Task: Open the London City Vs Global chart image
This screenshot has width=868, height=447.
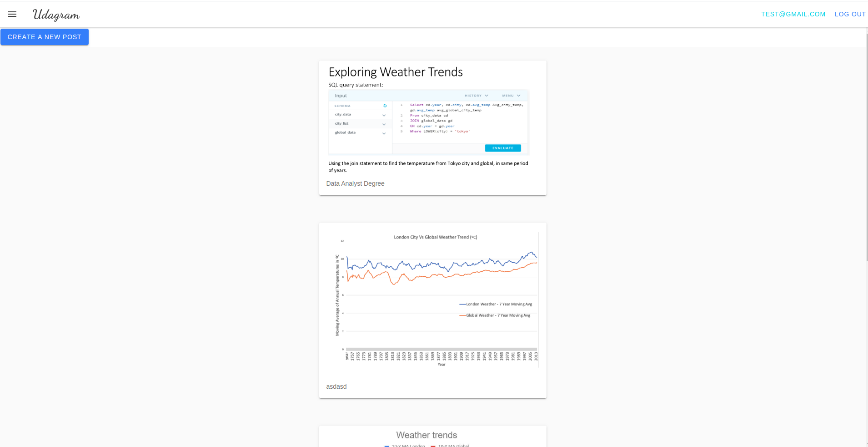Action: pos(432,300)
